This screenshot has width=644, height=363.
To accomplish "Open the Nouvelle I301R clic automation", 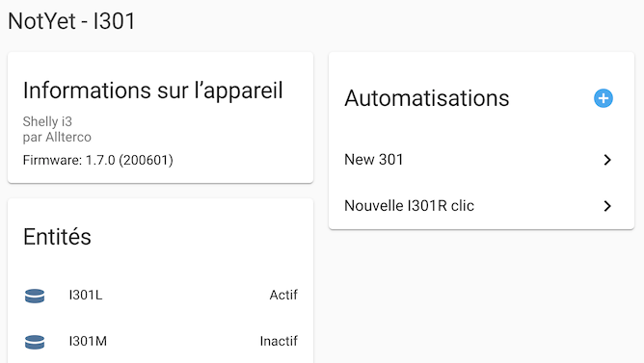I will click(x=481, y=206).
